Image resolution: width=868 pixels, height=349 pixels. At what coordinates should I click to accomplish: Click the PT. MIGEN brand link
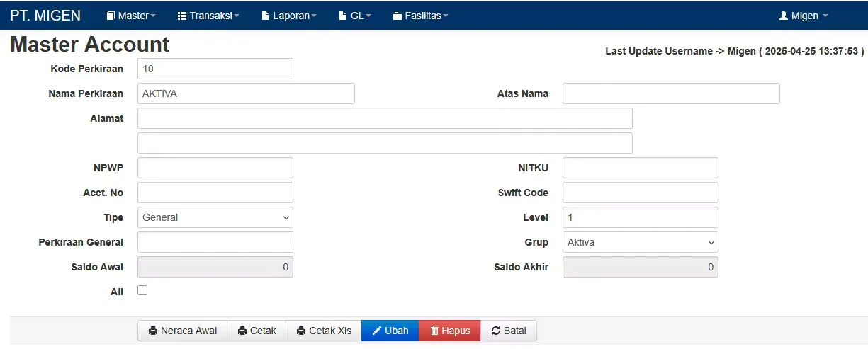45,16
